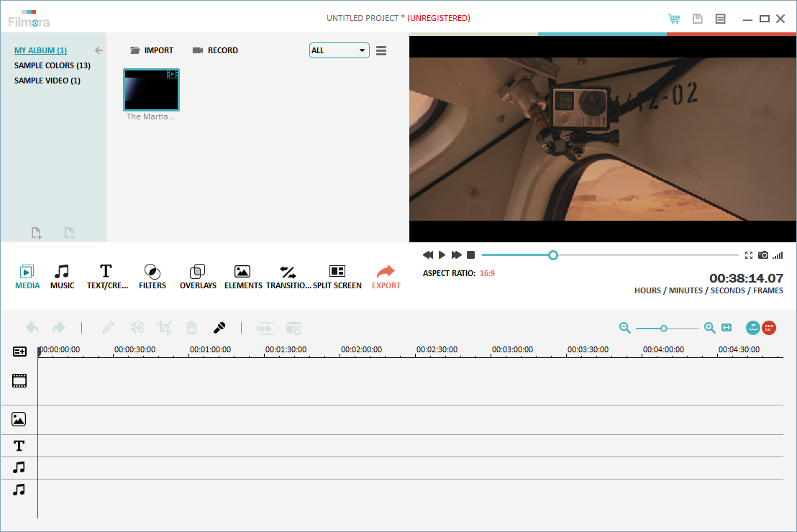Add a new track in timeline
797x532 pixels.
coord(19,352)
